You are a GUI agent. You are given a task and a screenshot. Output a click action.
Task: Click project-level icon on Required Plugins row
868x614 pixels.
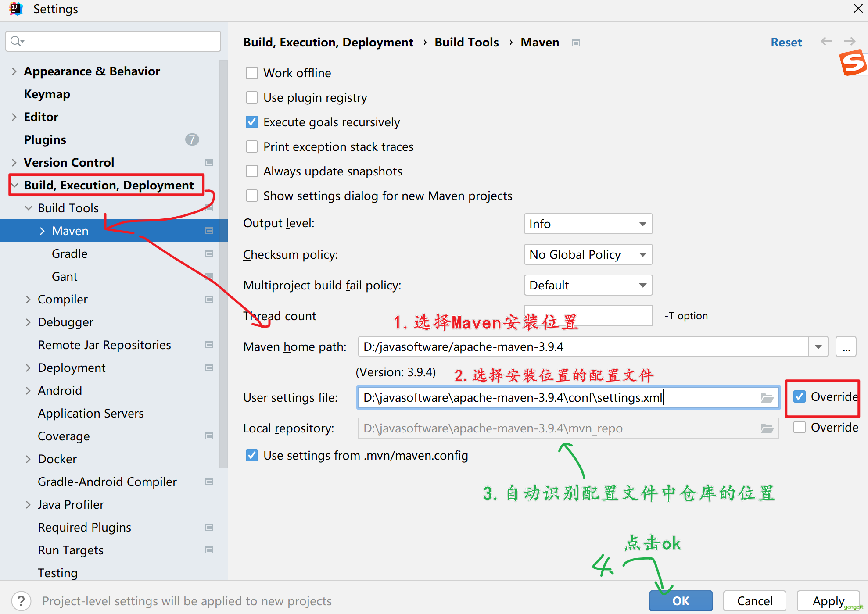coord(209,527)
